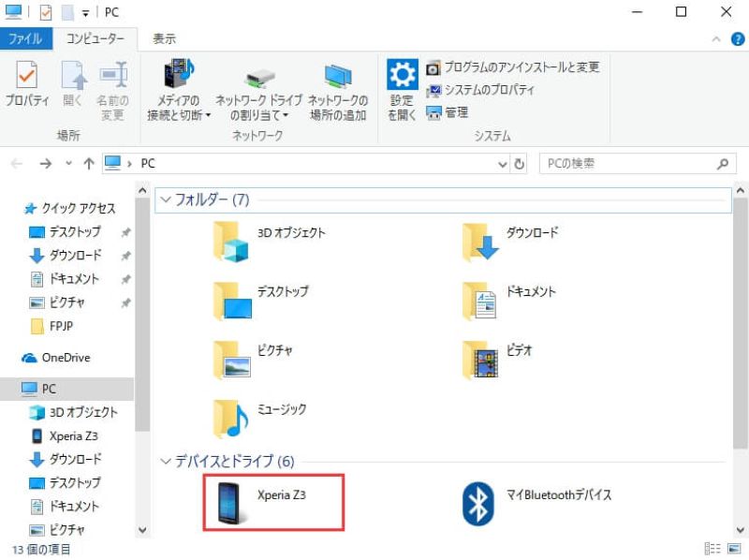Open the address bar history dropdown
This screenshot has width=749, height=560.
503,163
